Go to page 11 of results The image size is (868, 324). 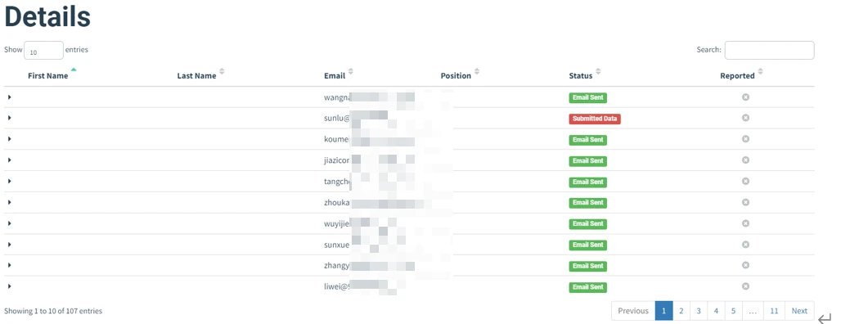(774, 311)
